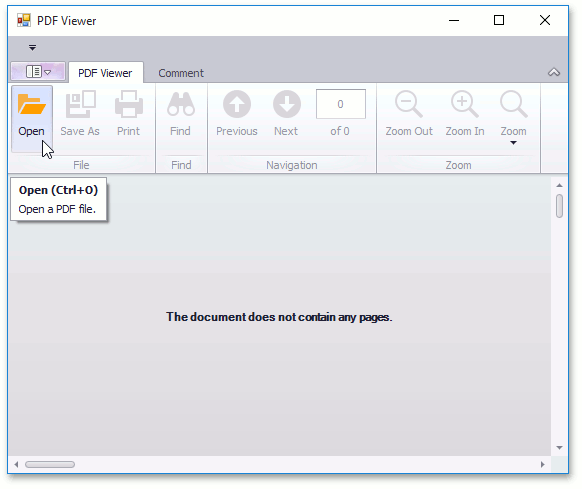Switch to the Comment tab
The height and width of the screenshot is (489, 582).
point(181,73)
